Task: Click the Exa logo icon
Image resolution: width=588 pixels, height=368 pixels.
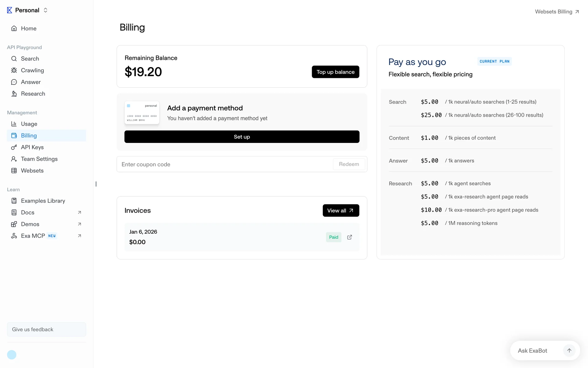Action: (9, 10)
